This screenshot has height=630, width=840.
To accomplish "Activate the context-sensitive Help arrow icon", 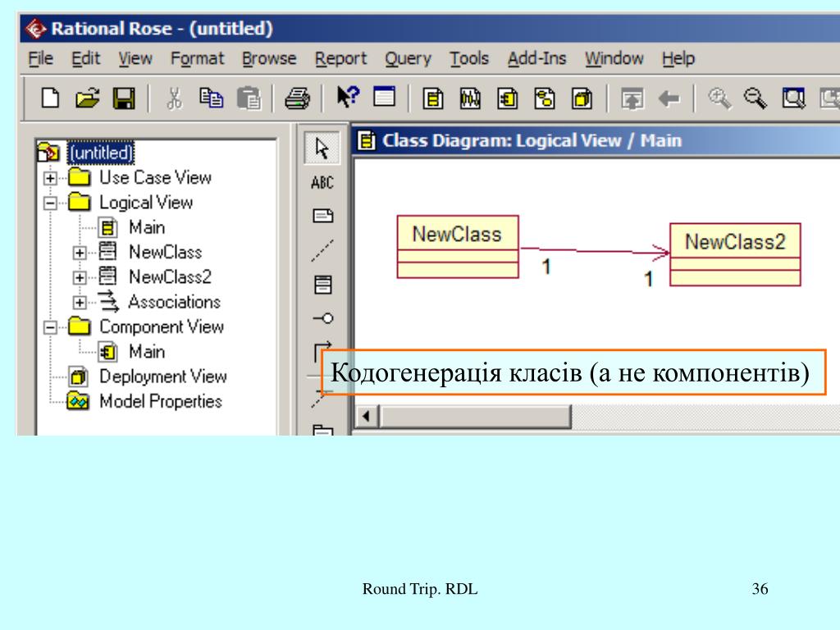I will click(348, 98).
